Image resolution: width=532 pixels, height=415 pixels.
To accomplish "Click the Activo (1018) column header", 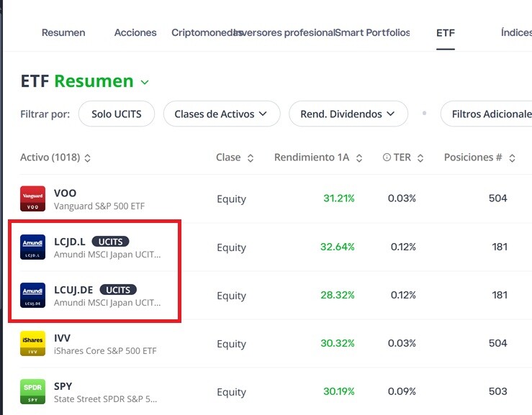I will [50, 158].
